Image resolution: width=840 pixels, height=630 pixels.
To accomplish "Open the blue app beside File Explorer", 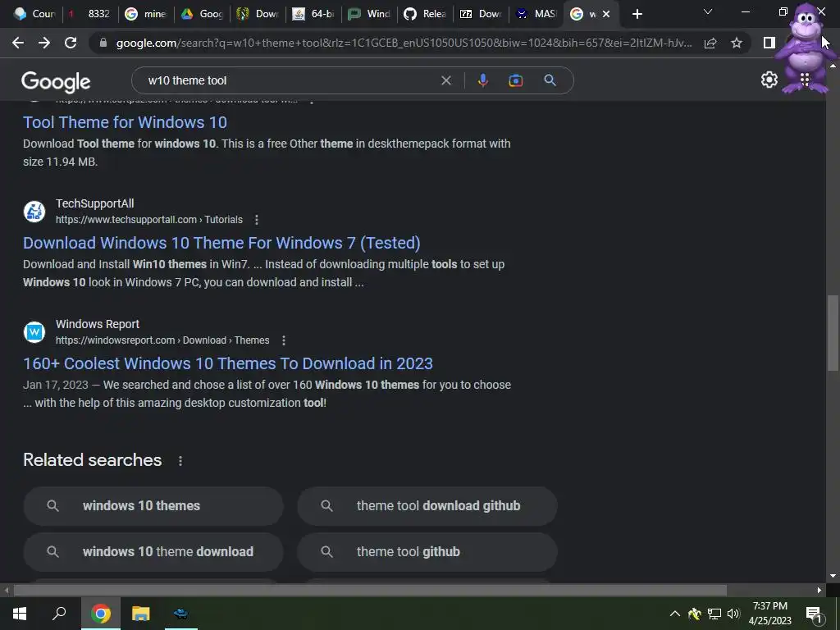I will [x=181, y=614].
